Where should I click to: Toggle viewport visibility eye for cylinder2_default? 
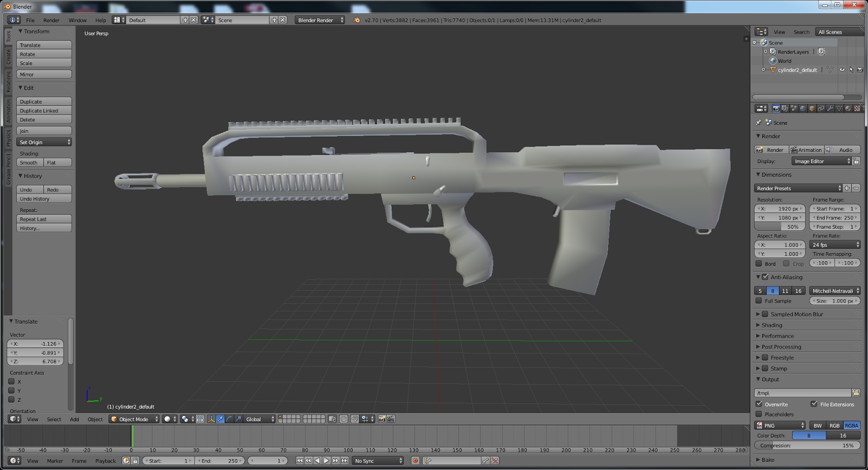click(843, 70)
